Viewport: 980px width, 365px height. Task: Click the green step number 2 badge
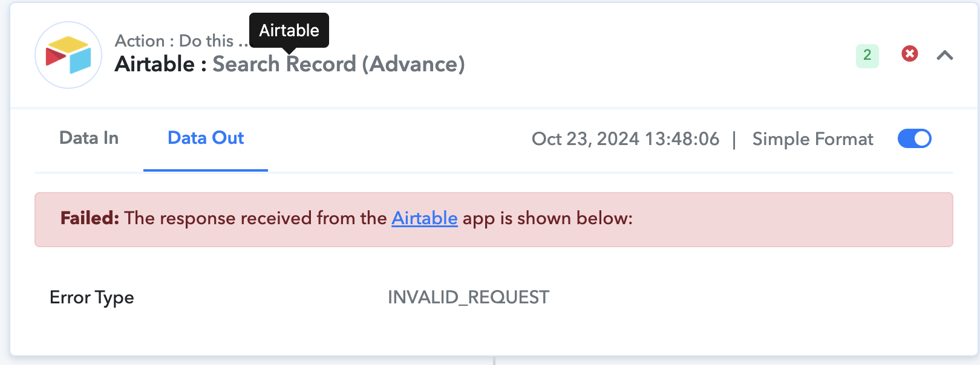(867, 55)
